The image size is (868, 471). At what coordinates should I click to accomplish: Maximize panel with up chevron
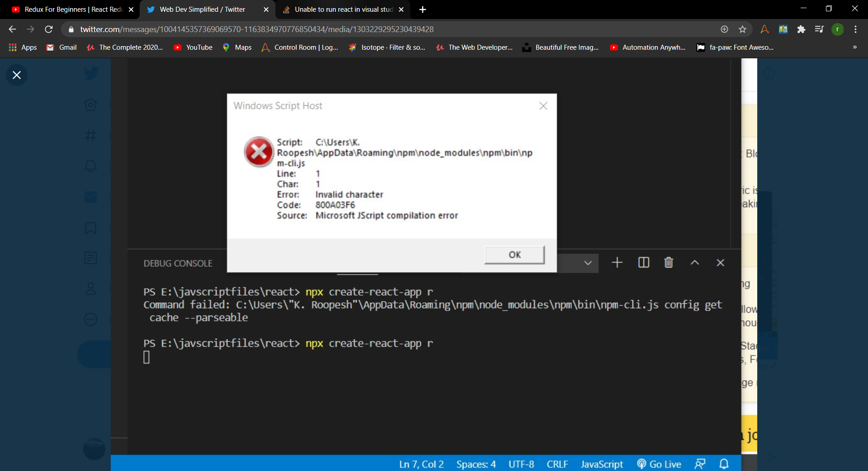click(695, 263)
